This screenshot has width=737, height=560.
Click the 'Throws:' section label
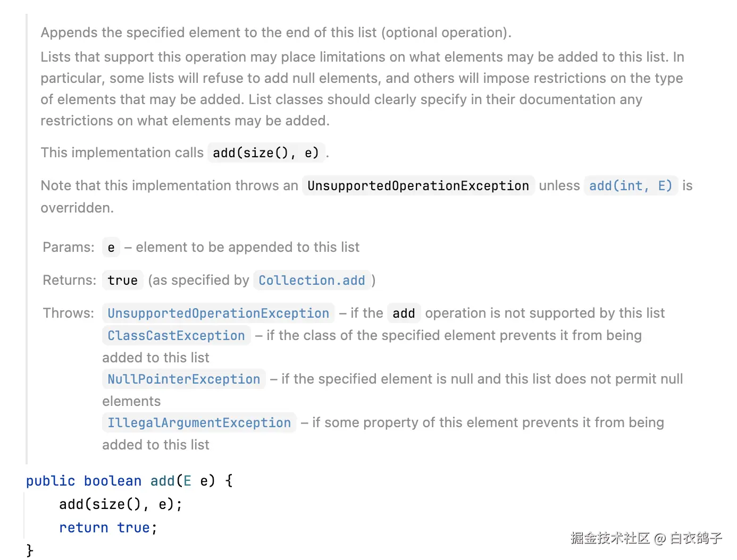(x=69, y=313)
